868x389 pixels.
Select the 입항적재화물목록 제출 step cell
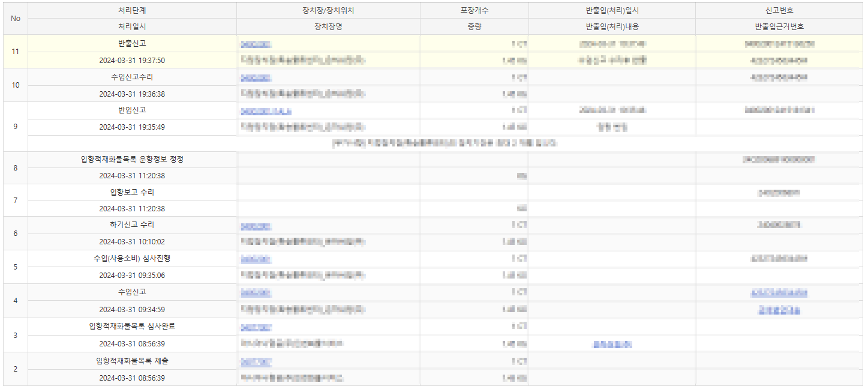pyautogui.click(x=132, y=361)
